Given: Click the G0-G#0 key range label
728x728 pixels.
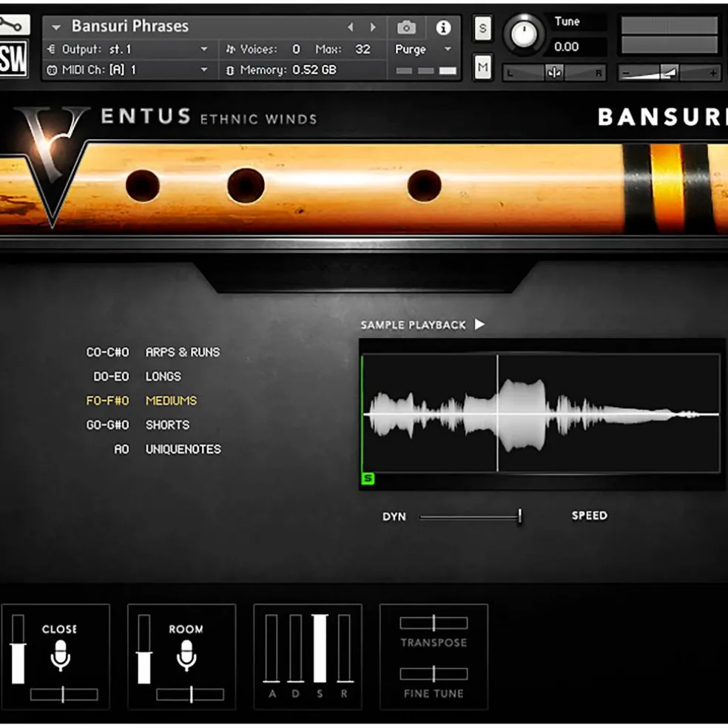Looking at the screenshot, I should tap(108, 425).
